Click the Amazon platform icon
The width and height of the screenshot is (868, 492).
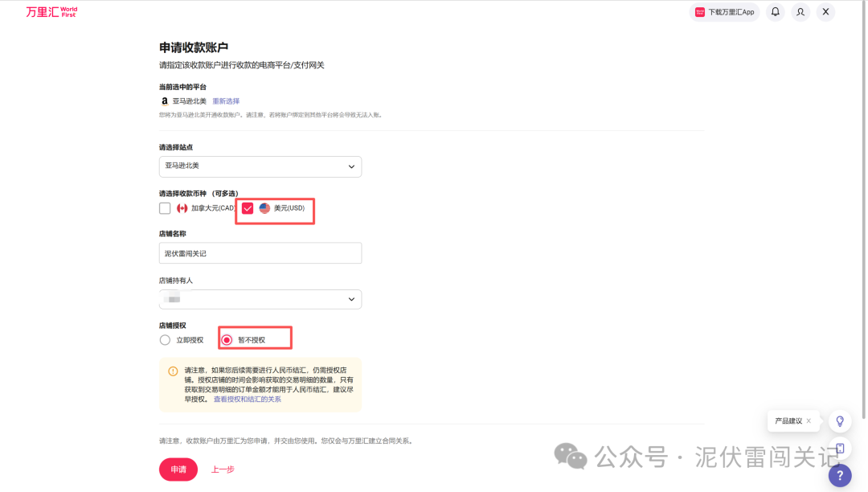pos(164,100)
